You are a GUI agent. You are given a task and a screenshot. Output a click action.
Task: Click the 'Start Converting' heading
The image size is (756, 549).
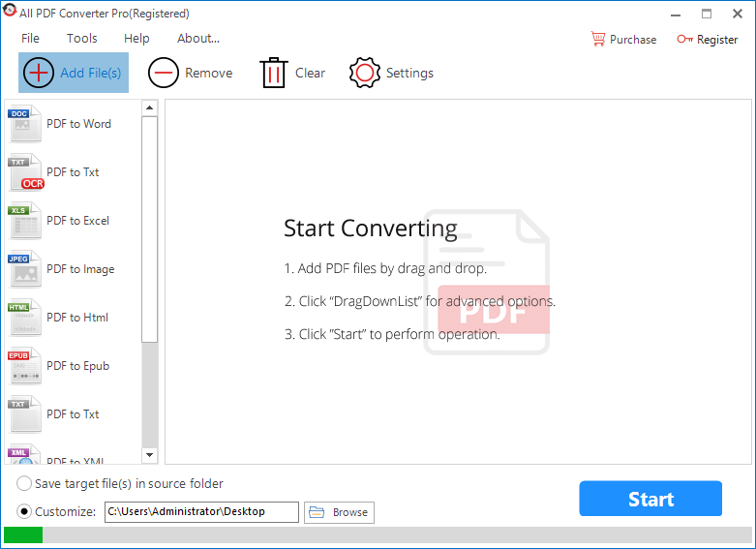point(371,229)
